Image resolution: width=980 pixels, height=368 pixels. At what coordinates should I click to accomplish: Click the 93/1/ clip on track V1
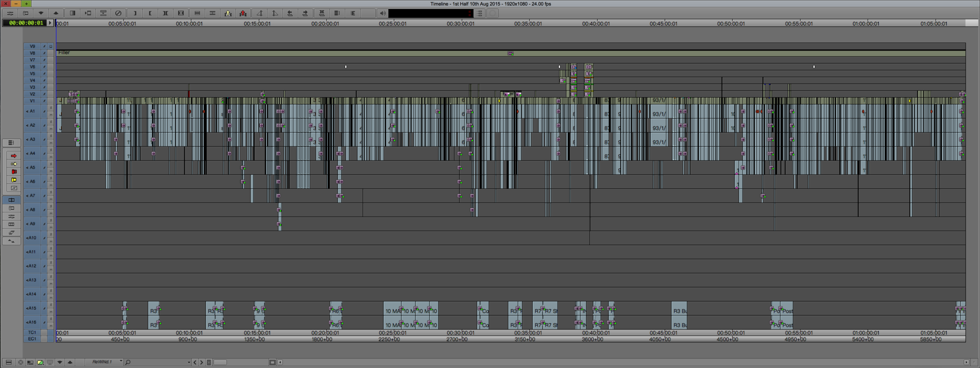pos(659,101)
